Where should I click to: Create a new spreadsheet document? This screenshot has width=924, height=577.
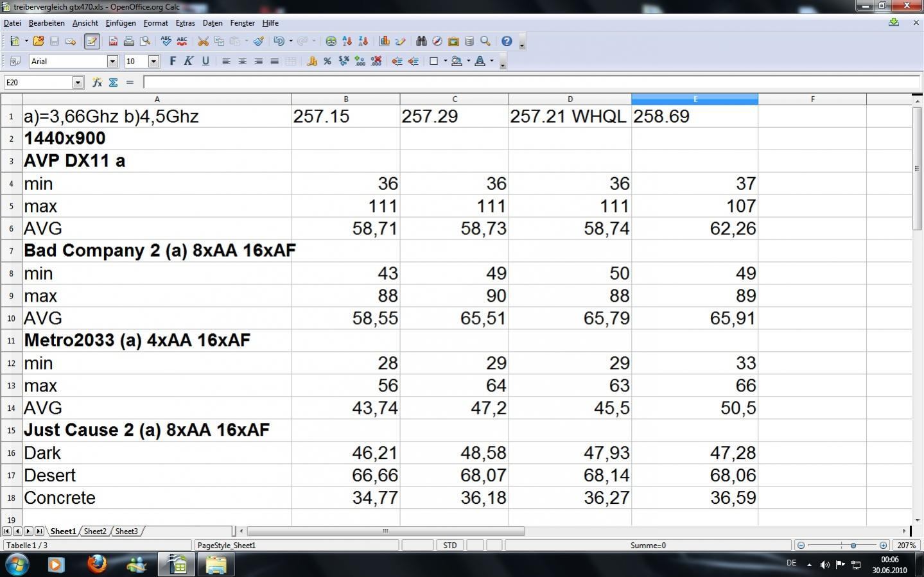point(15,41)
